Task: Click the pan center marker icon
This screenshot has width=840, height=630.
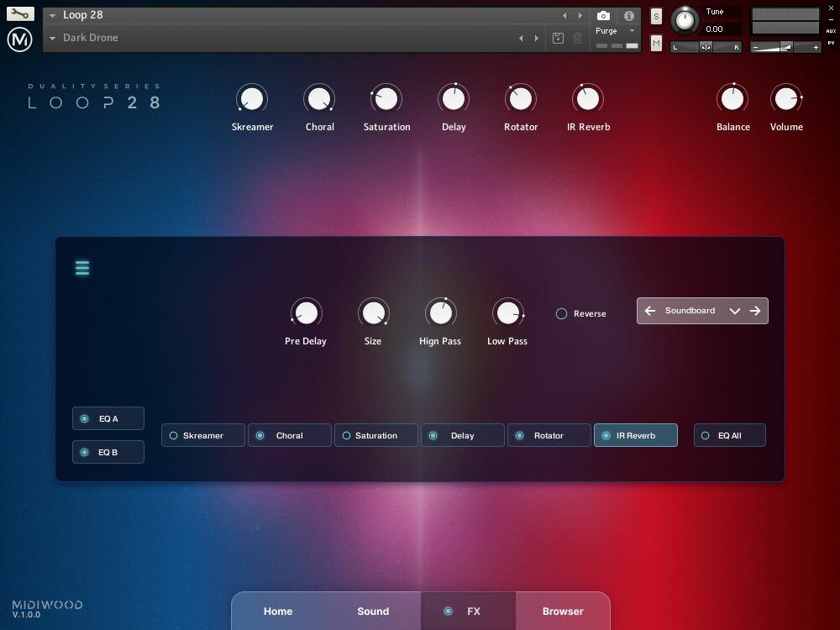Action: pos(706,47)
